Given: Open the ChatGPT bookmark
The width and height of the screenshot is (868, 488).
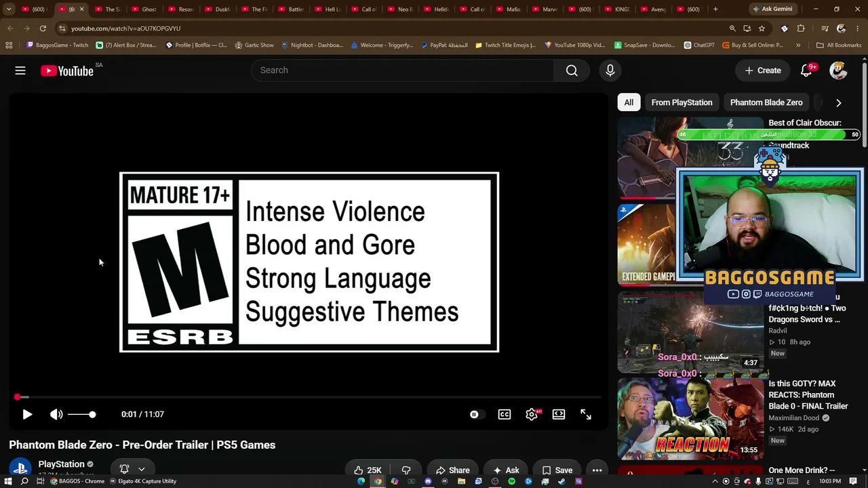Looking at the screenshot, I should [699, 45].
